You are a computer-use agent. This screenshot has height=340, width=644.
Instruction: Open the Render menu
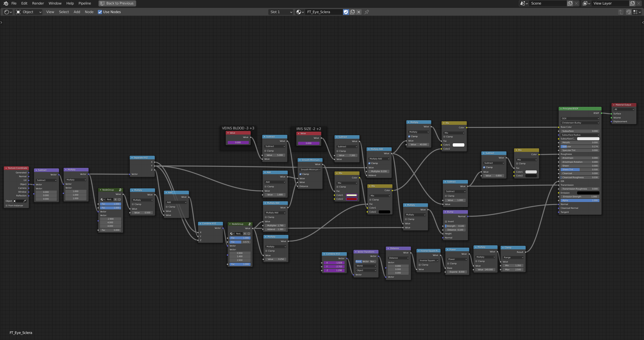pyautogui.click(x=38, y=3)
